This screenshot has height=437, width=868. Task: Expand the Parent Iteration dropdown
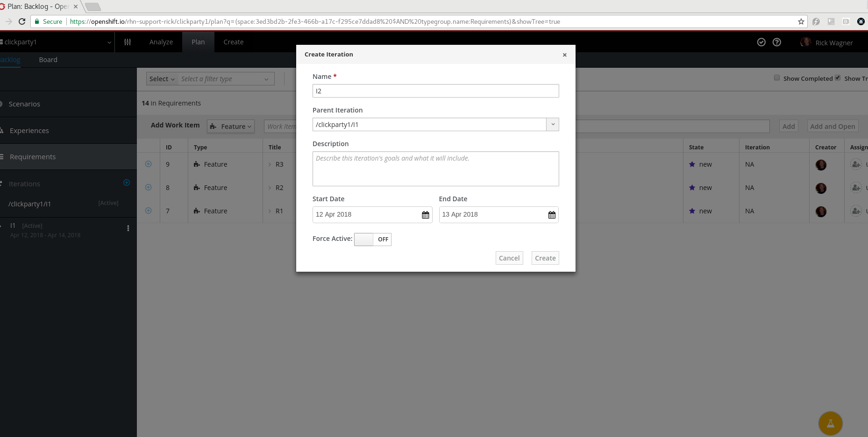pyautogui.click(x=553, y=124)
